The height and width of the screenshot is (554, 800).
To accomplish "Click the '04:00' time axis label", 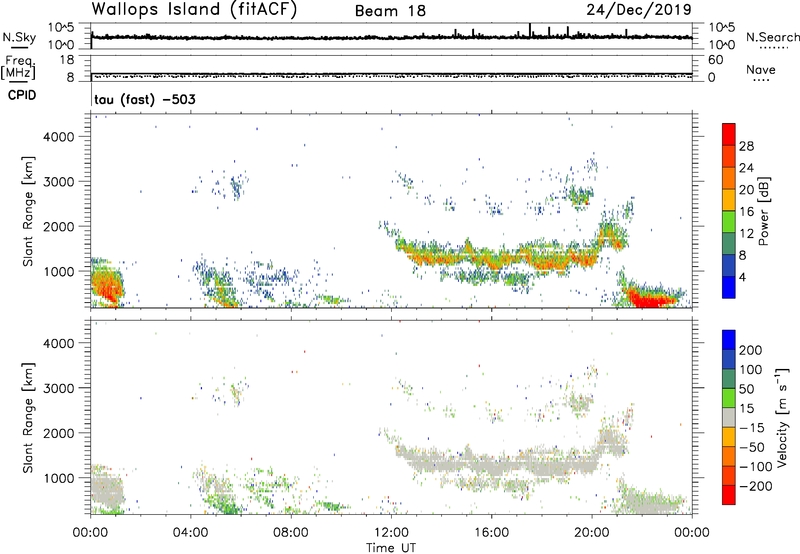I will tap(191, 533).
